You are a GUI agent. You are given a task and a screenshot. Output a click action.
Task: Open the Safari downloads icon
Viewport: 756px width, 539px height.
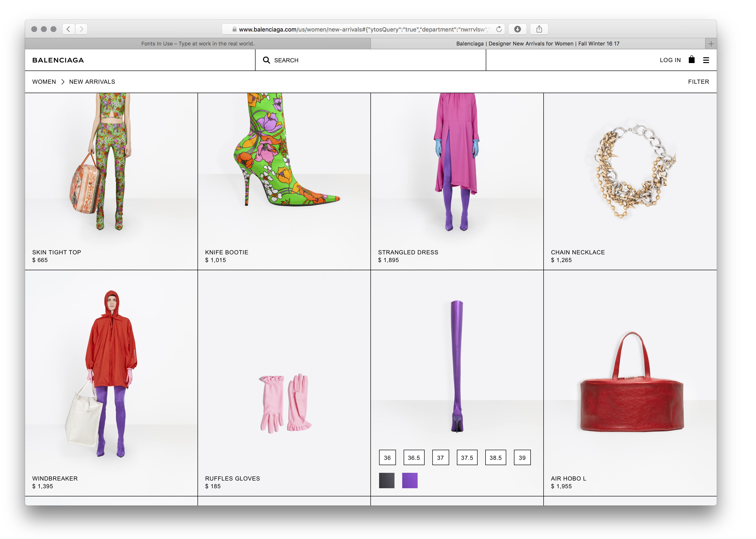517,29
